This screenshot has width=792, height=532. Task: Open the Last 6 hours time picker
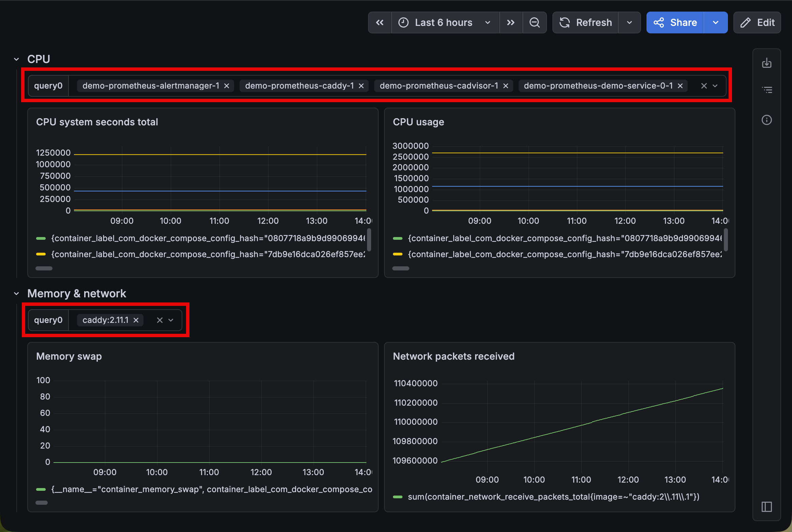point(444,22)
